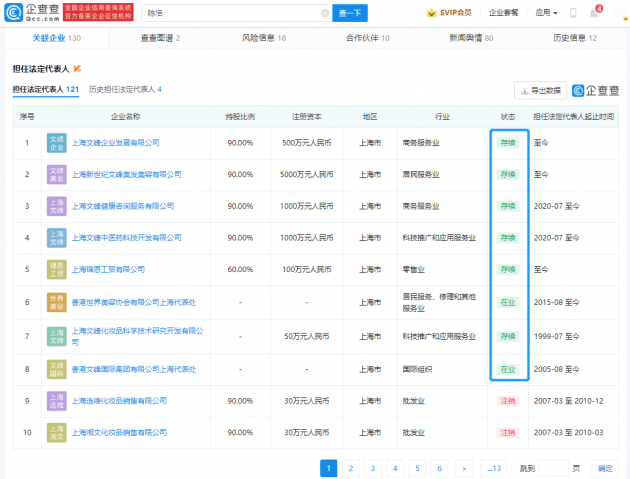Click the page number jump input field
Viewport: 630px width, 479px height.
coord(553,467)
